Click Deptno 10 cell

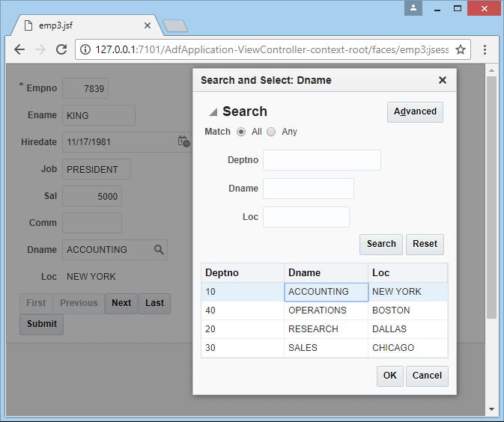click(243, 292)
